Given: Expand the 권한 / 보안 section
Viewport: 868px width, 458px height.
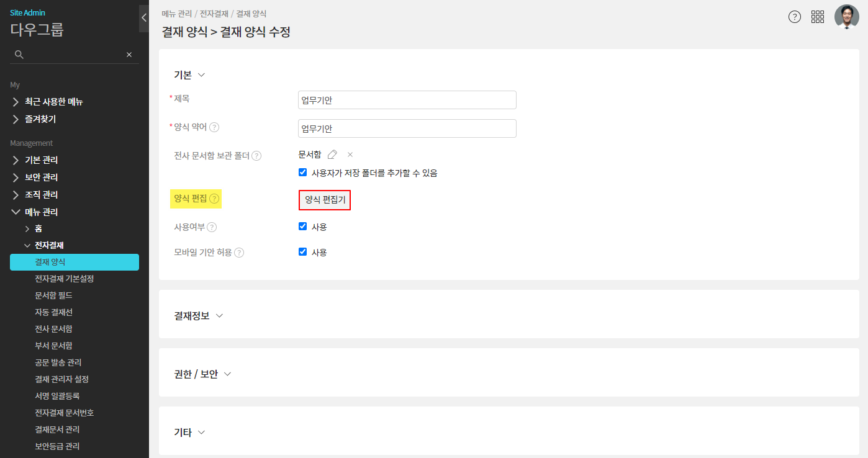Looking at the screenshot, I should pos(202,374).
